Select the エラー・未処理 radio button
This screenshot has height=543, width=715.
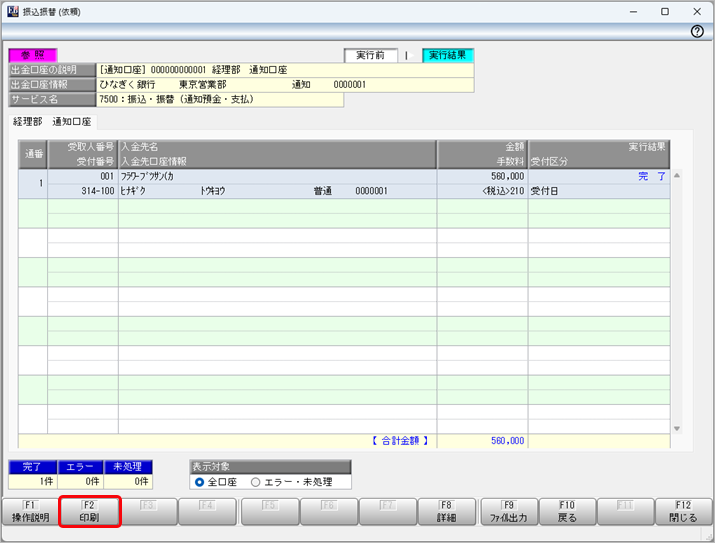[255, 482]
